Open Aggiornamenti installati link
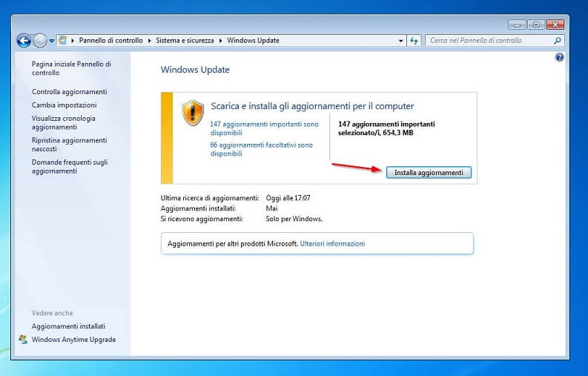 [68, 326]
